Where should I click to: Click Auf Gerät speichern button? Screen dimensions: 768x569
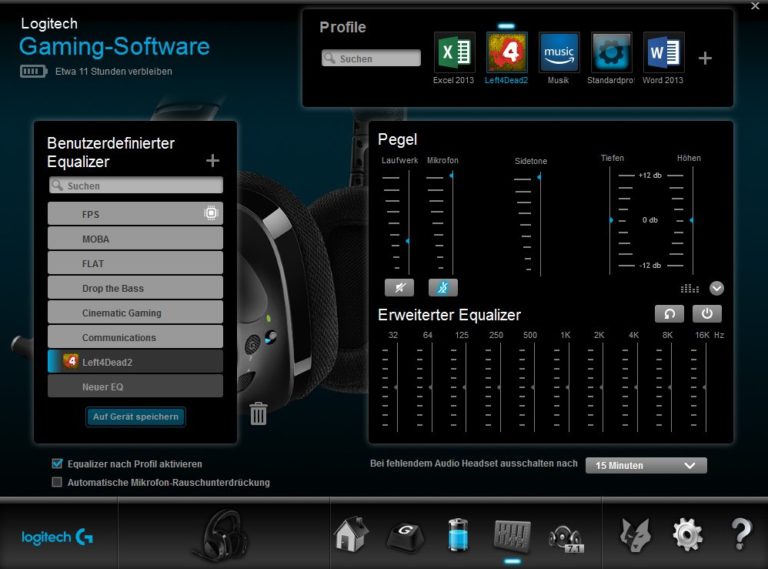136,417
